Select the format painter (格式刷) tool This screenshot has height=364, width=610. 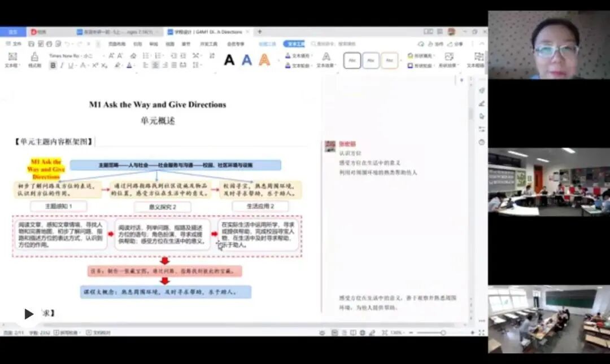click(x=34, y=60)
